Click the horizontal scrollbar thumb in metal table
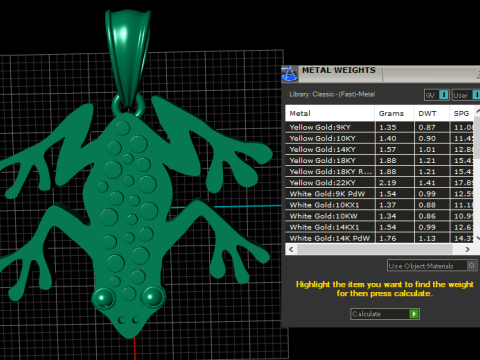480x360 pixels. click(x=374, y=249)
